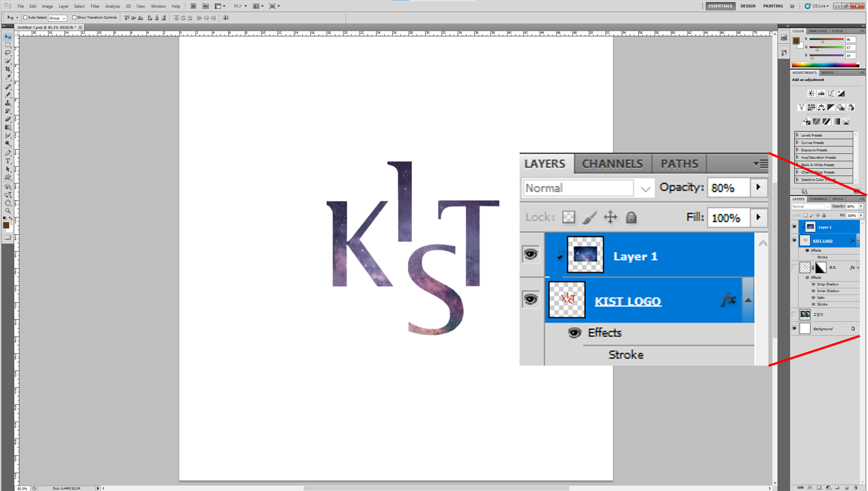Click the Gradient tool icon

coord(8,128)
